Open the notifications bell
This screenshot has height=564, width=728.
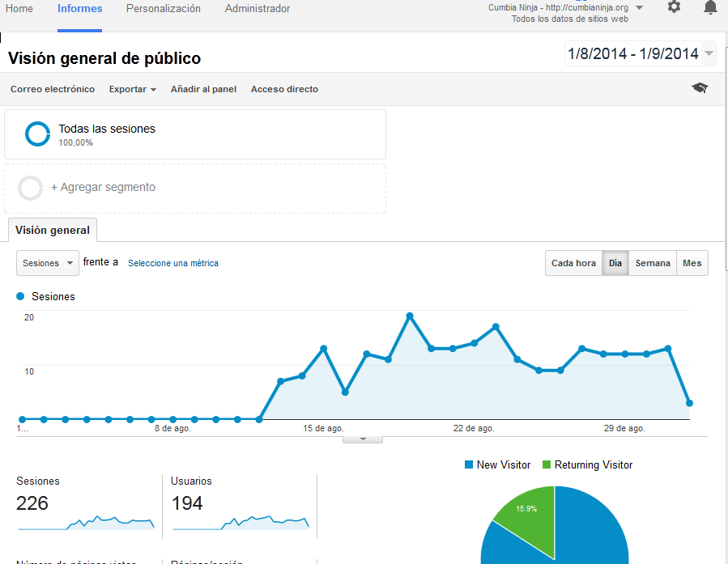pos(710,7)
